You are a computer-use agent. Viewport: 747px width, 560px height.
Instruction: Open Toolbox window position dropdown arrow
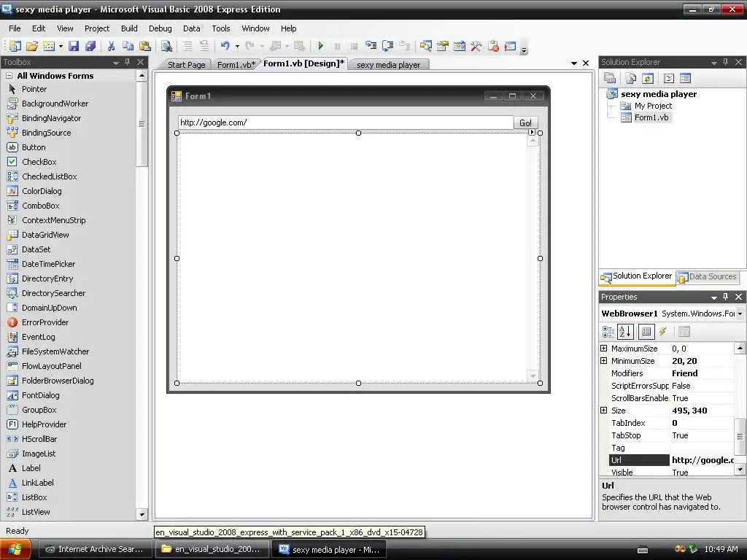click(116, 63)
